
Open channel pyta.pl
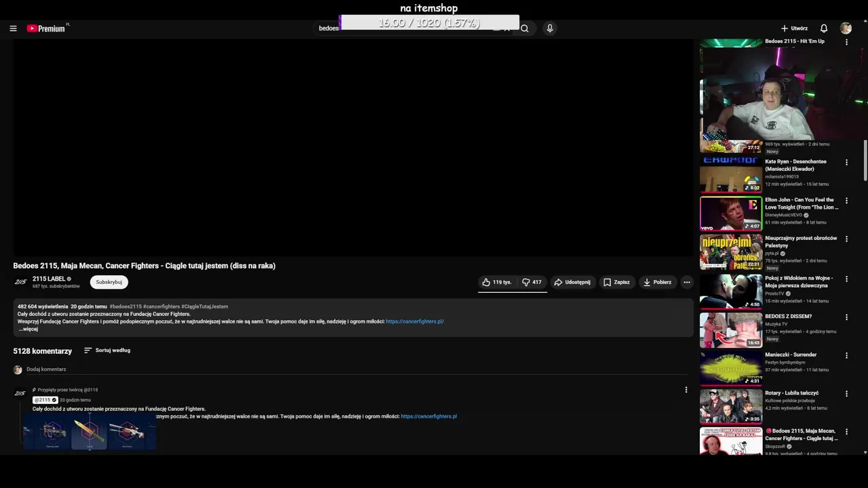point(772,253)
